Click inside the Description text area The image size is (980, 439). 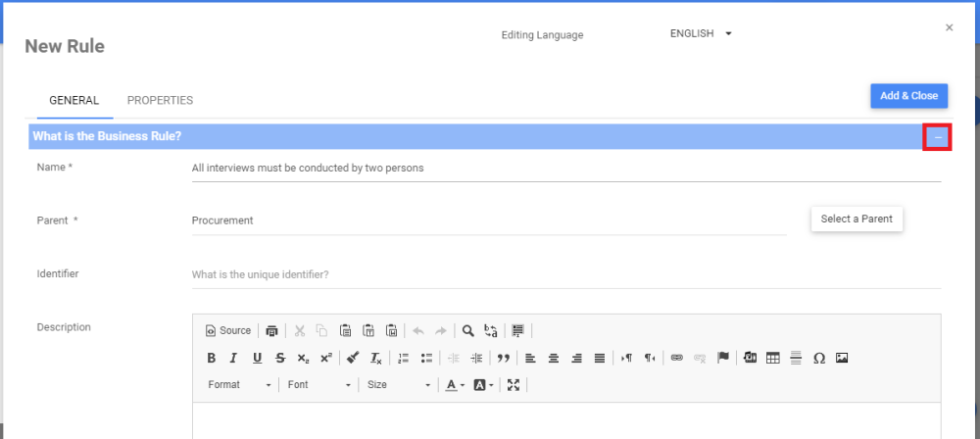tap(566, 420)
